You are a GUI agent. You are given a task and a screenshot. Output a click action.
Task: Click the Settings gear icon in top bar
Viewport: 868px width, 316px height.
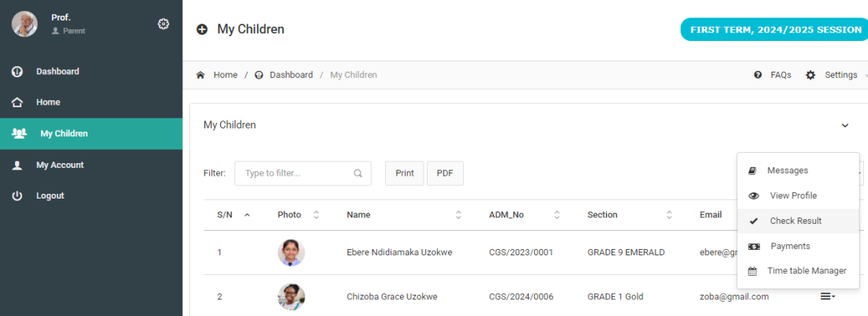point(810,75)
